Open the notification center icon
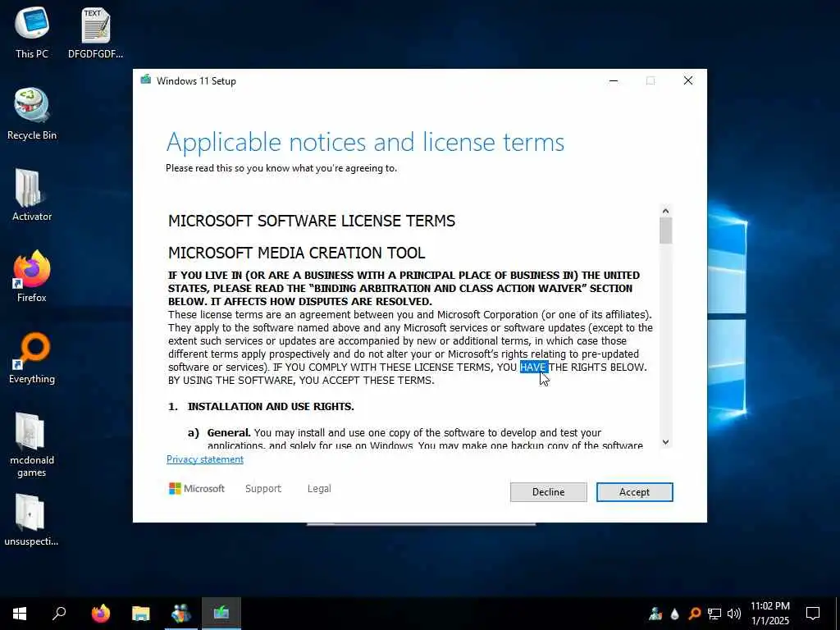The image size is (840, 630). (813, 613)
